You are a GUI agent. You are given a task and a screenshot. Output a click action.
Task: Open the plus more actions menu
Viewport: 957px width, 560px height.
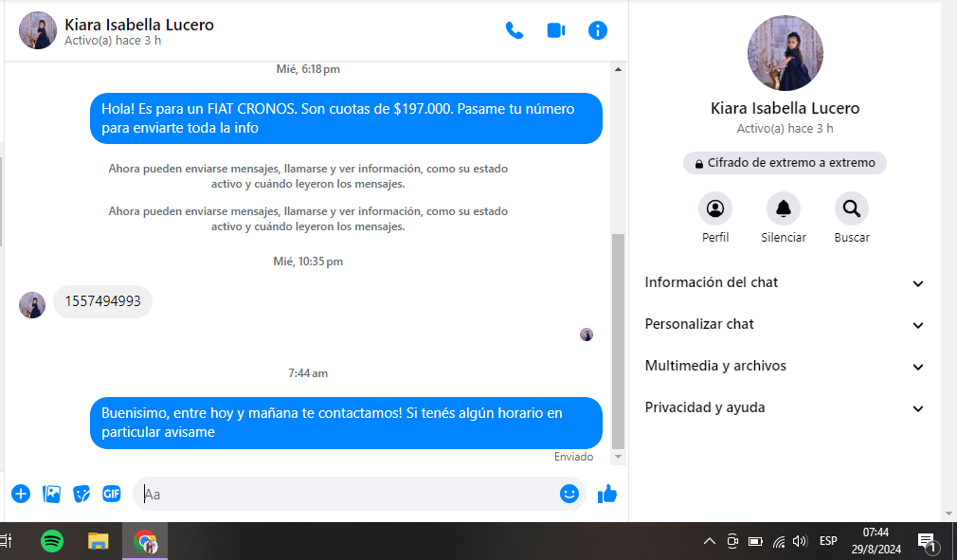point(21,494)
